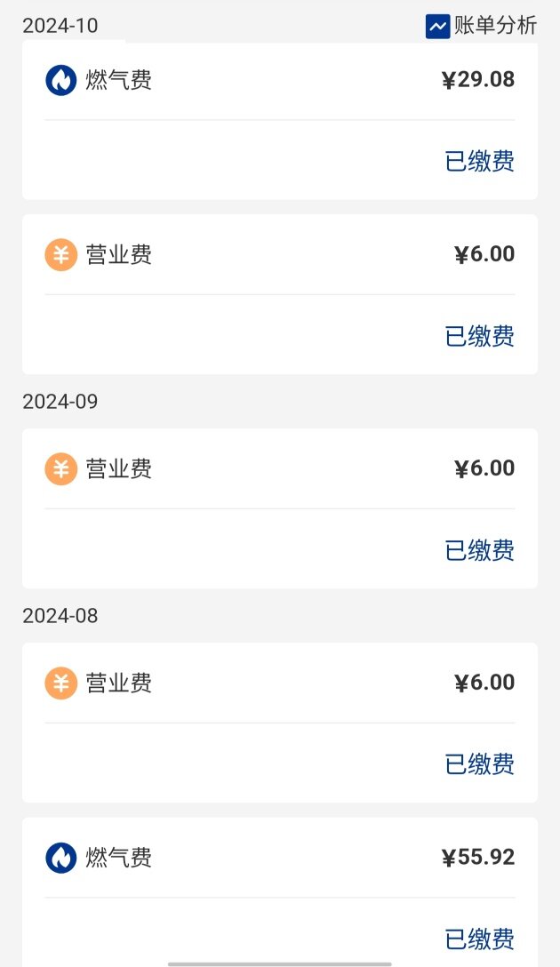
Task: Select the 2024-10 month header
Action: coord(60,26)
